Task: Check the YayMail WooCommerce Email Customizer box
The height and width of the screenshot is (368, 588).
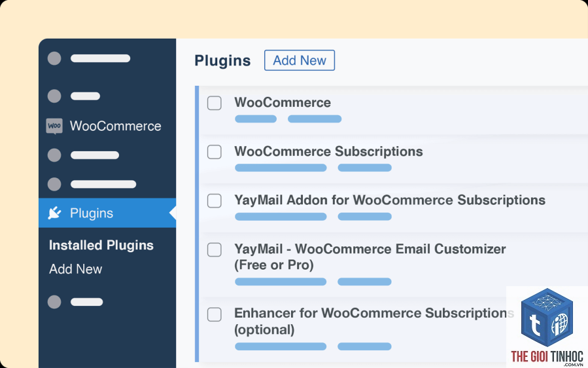Action: click(x=215, y=249)
